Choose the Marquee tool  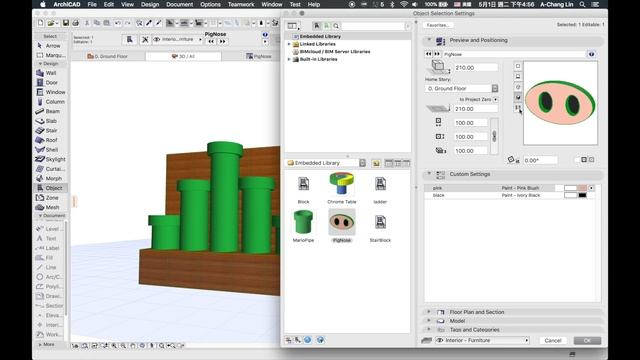click(50, 55)
